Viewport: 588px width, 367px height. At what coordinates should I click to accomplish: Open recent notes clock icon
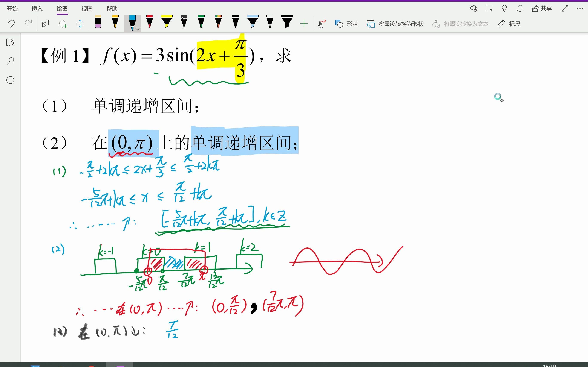(10, 80)
